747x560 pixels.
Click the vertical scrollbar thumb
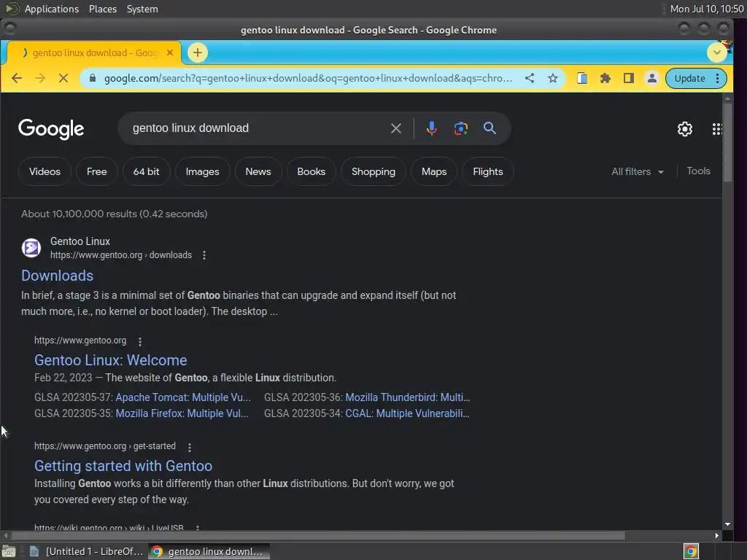pyautogui.click(x=727, y=143)
